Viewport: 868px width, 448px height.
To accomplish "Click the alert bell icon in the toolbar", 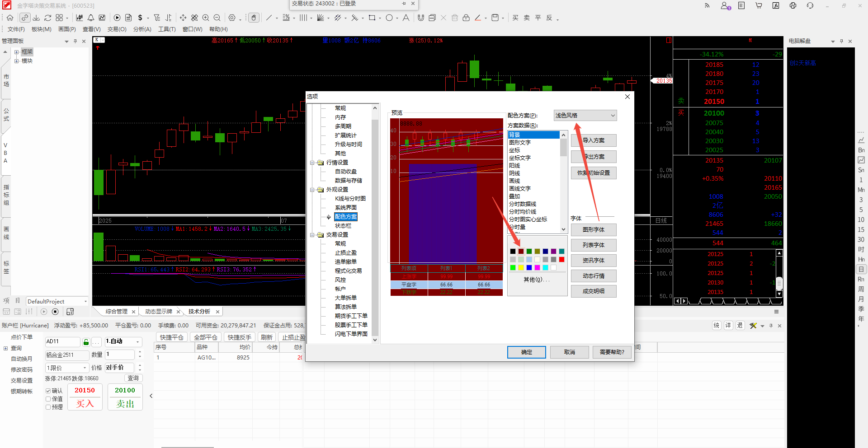I will tap(91, 18).
